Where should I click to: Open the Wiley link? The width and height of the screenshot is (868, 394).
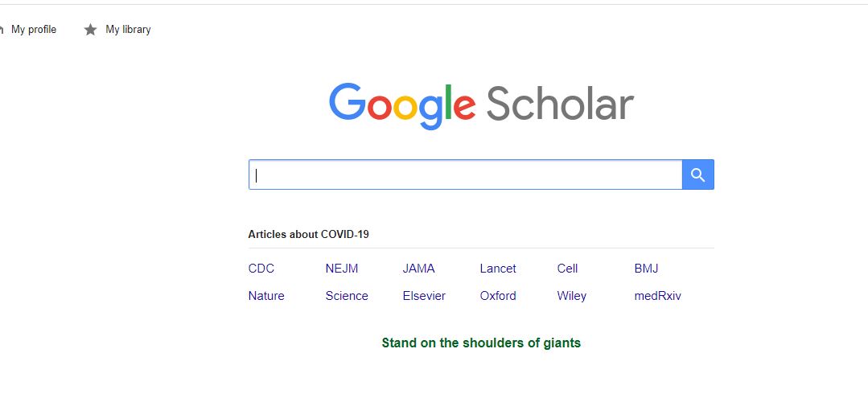572,296
